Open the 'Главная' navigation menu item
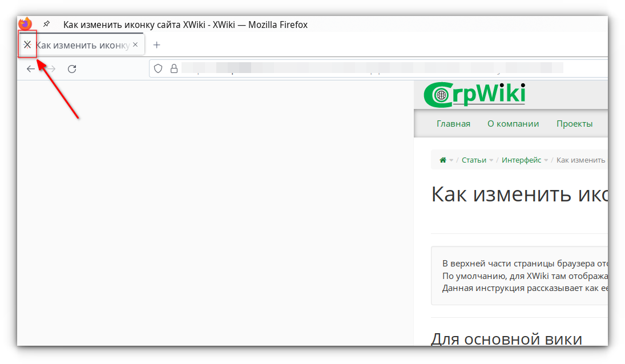 453,124
